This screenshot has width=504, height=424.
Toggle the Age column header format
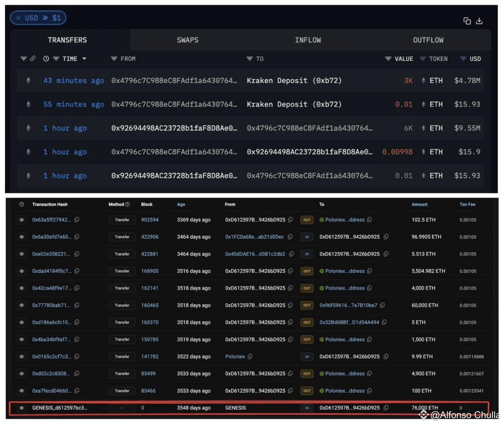[181, 204]
